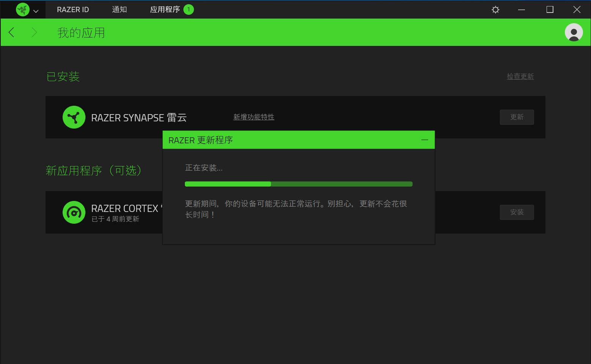Click the 安装 button for Razer Cortex

click(517, 212)
